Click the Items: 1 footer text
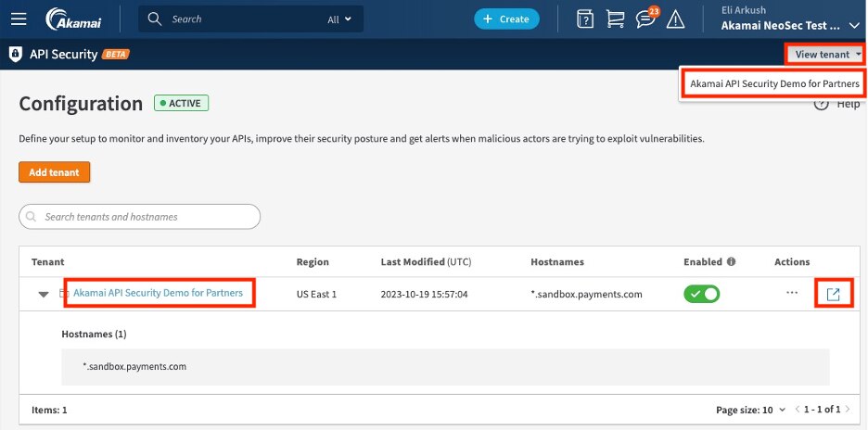 coord(49,411)
